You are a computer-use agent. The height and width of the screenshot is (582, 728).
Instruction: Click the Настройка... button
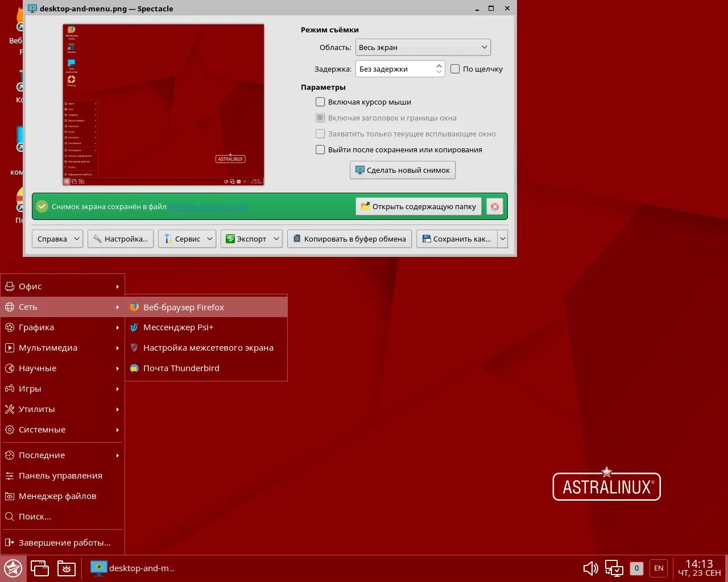[121, 239]
